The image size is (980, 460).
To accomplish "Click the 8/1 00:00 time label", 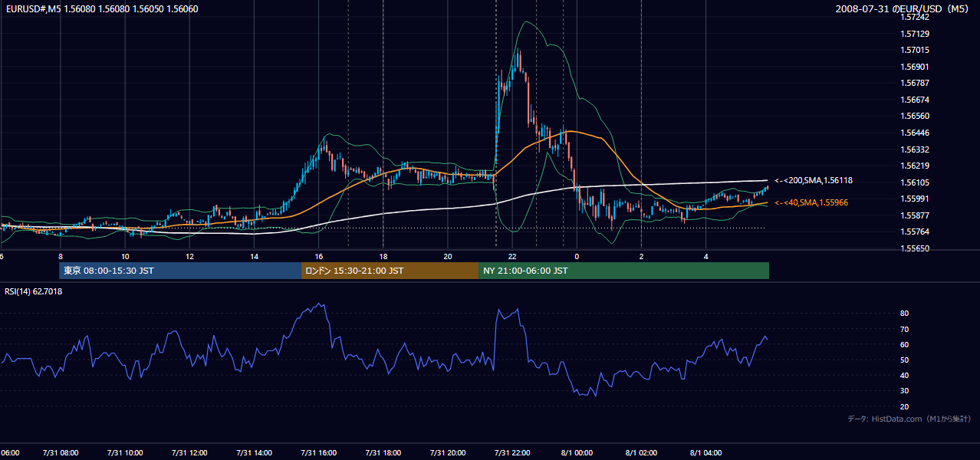I will 577,453.
